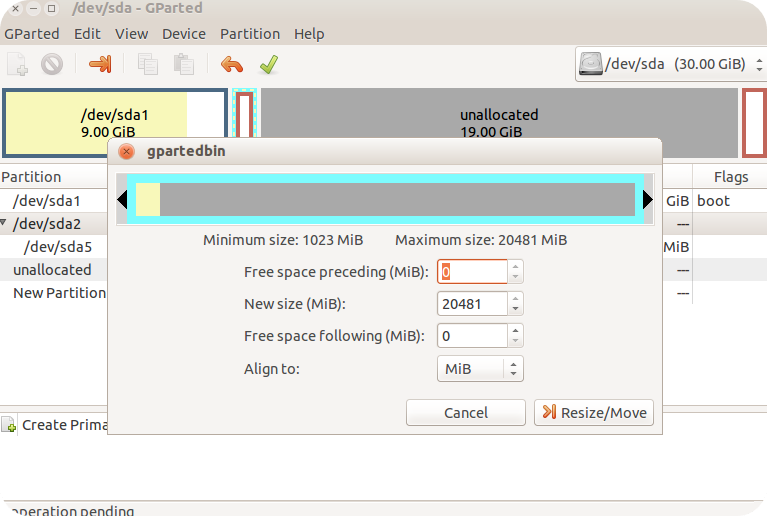
Task: Select the /dev/sda1 row in list
Action: [54, 201]
